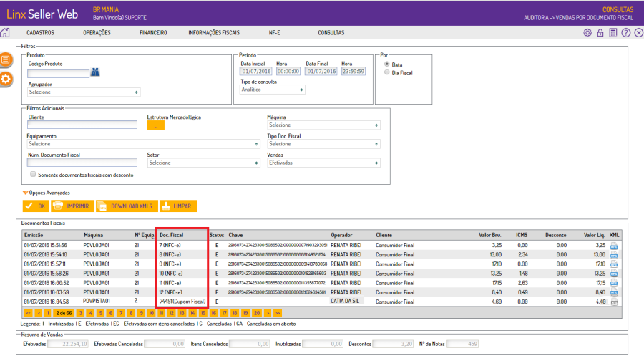
Task: Open the orange gear sidebar icon
Action: (6, 79)
